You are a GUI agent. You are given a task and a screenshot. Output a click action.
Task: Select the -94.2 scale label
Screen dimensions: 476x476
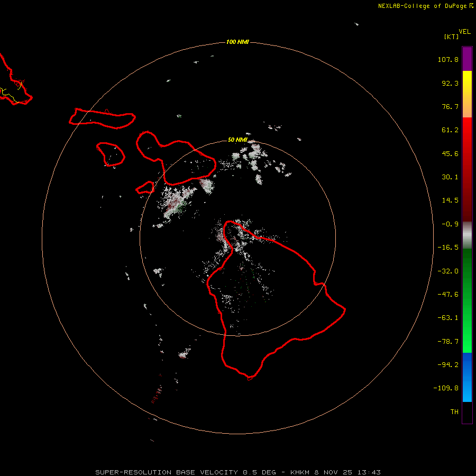tap(448, 365)
